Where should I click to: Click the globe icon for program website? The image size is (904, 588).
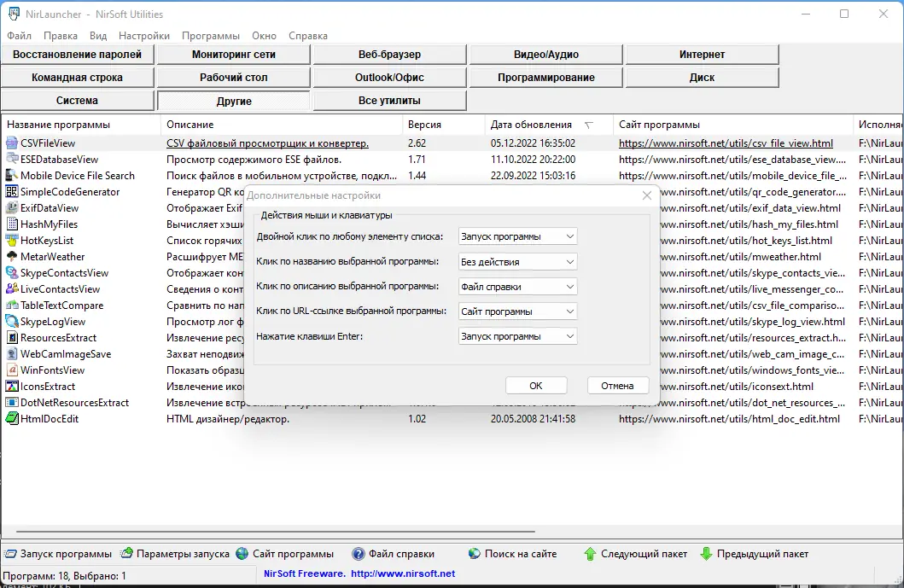[242, 554]
